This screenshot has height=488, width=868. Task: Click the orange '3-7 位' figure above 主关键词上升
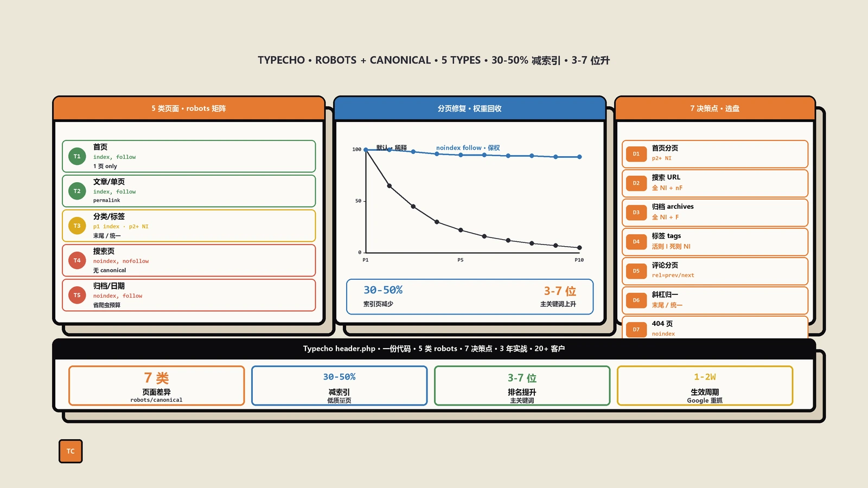pos(560,291)
